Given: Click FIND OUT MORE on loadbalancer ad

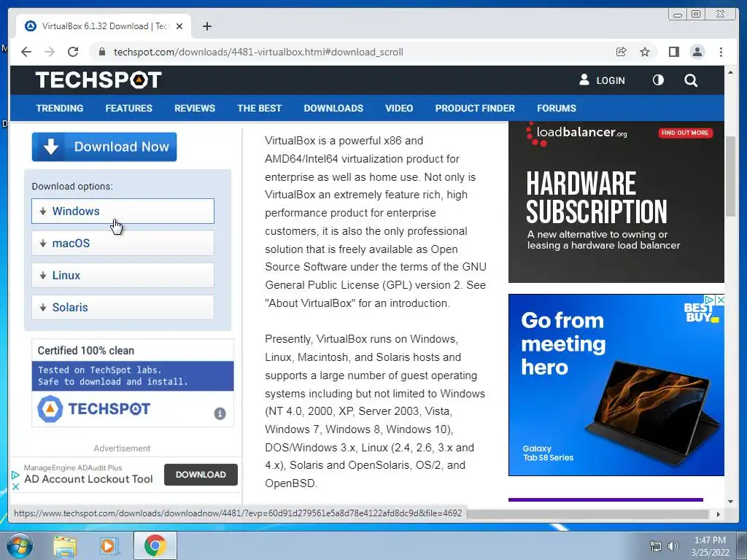Looking at the screenshot, I should (685, 133).
